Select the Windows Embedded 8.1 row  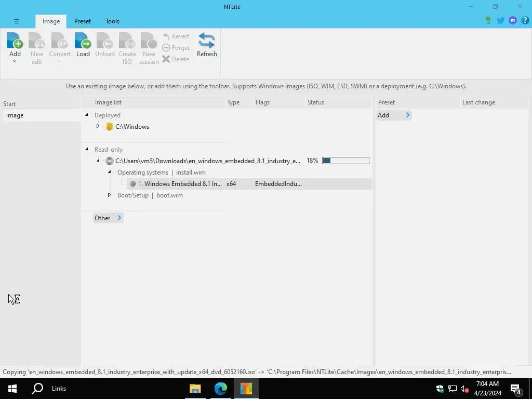(249, 184)
